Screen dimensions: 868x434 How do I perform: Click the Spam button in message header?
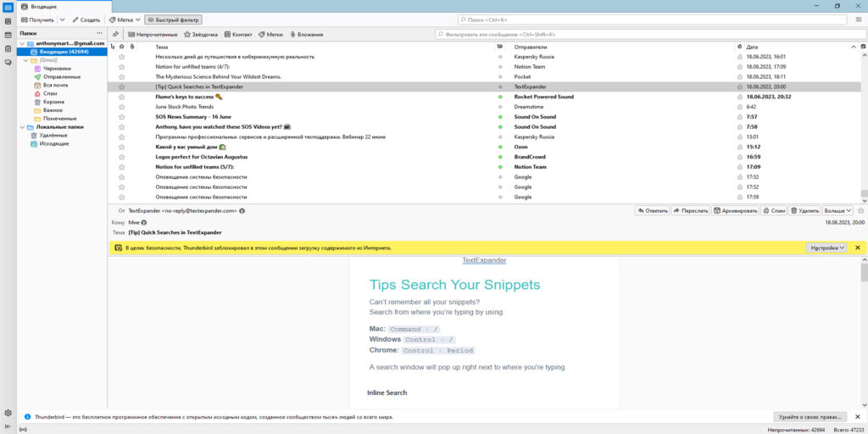pos(774,211)
